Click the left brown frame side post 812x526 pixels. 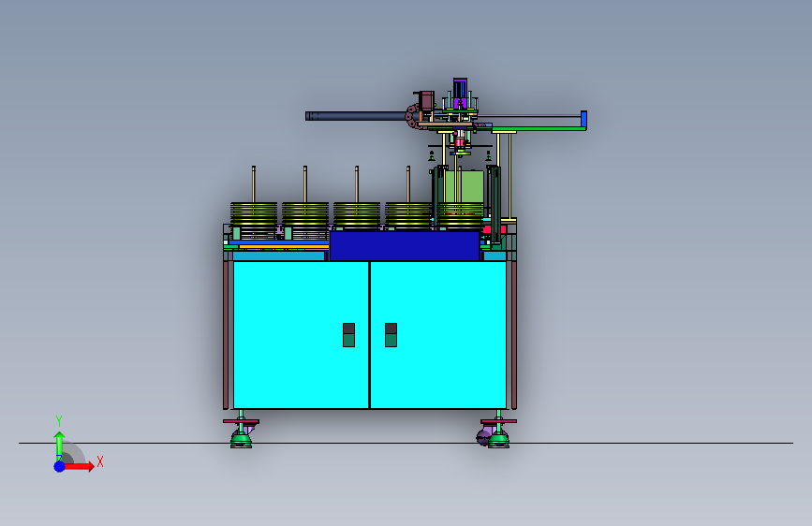[226, 335]
